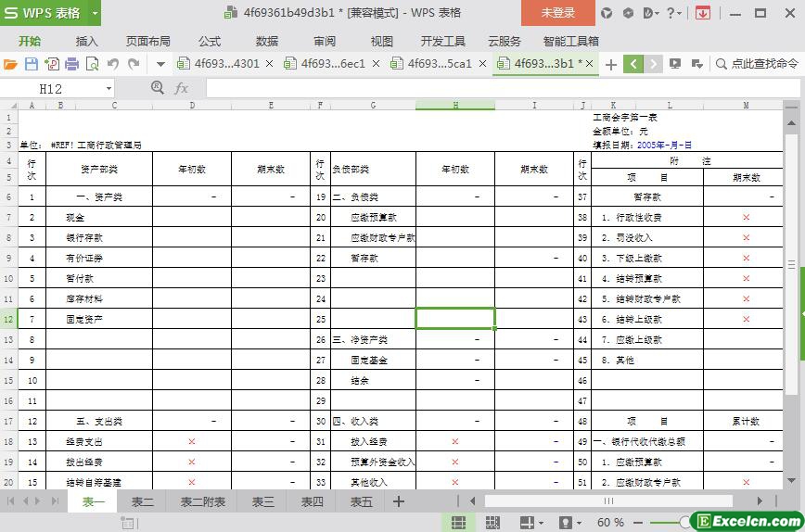Add a new sheet with plus button
The height and width of the screenshot is (532, 805).
pyautogui.click(x=399, y=501)
